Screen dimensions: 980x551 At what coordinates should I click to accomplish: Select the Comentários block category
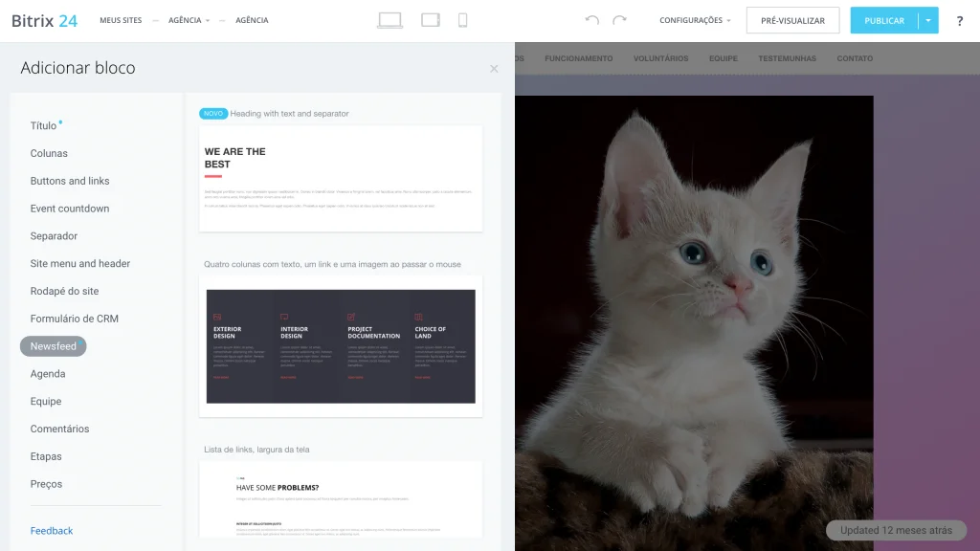pyautogui.click(x=59, y=429)
